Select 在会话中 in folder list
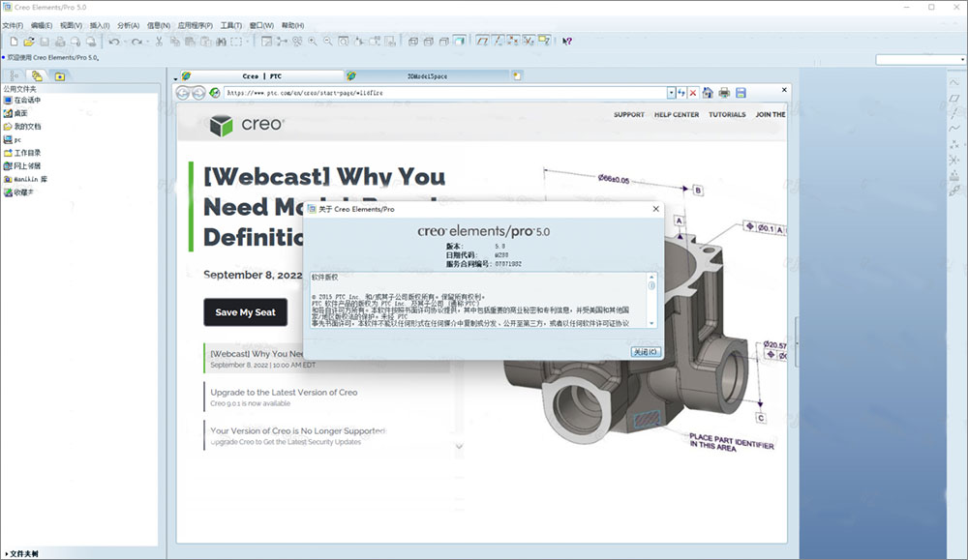This screenshot has width=968, height=560. 22,100
